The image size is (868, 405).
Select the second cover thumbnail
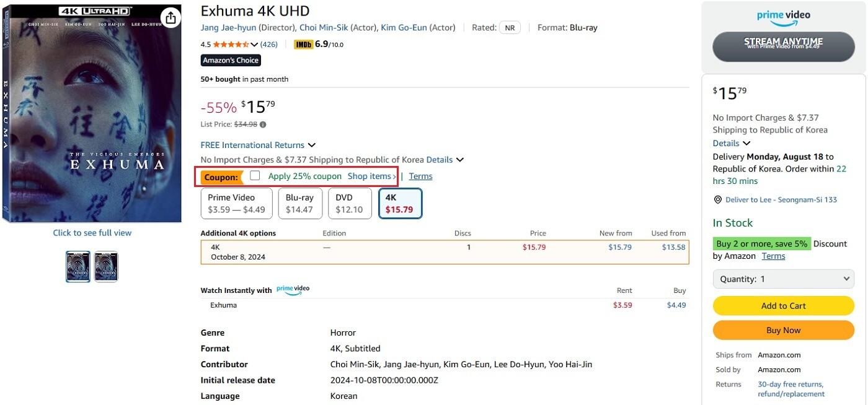tap(106, 267)
